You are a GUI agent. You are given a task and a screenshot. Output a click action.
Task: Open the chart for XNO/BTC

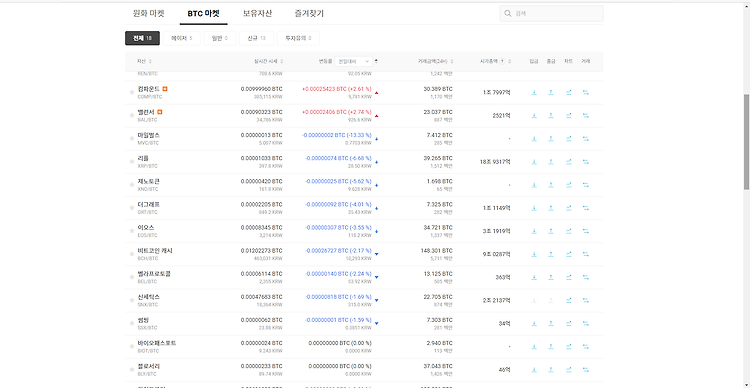(568, 185)
